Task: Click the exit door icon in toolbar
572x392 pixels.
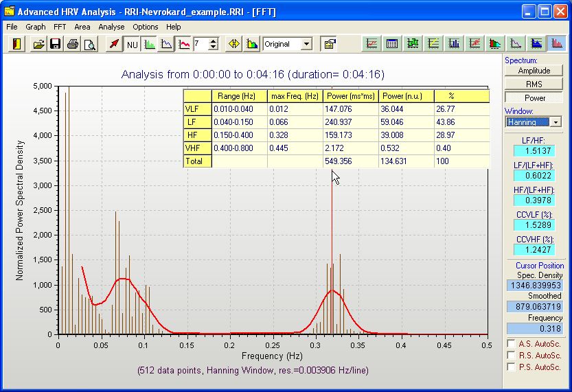Action: 16,44
